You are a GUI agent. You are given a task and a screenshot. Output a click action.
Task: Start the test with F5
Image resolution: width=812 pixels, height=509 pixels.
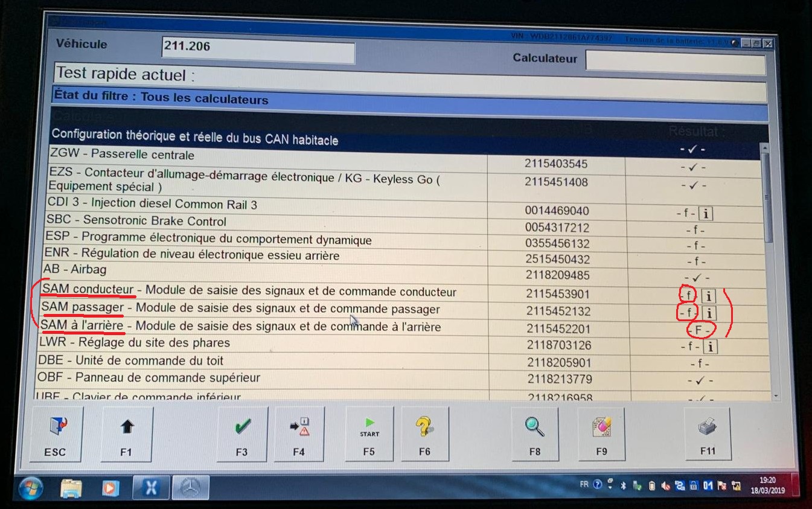pos(369,433)
